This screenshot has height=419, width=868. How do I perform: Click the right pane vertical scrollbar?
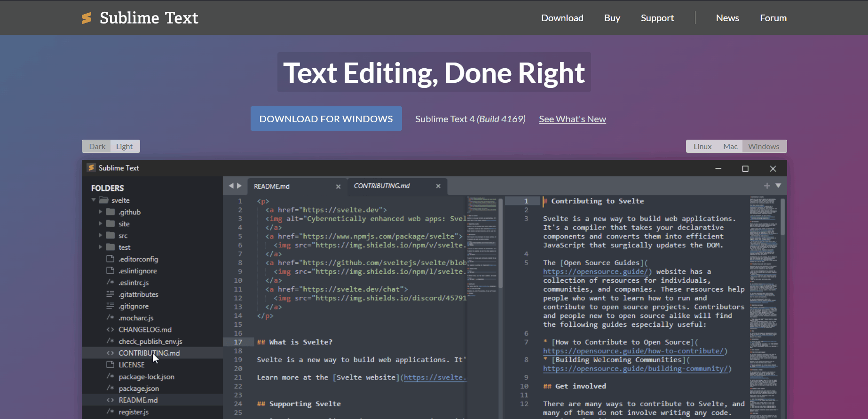pyautogui.click(x=782, y=217)
